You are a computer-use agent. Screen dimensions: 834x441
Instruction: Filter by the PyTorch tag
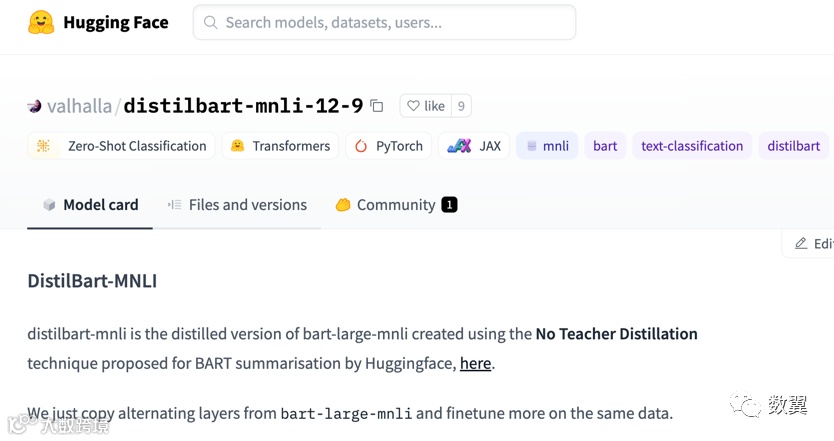(x=388, y=146)
